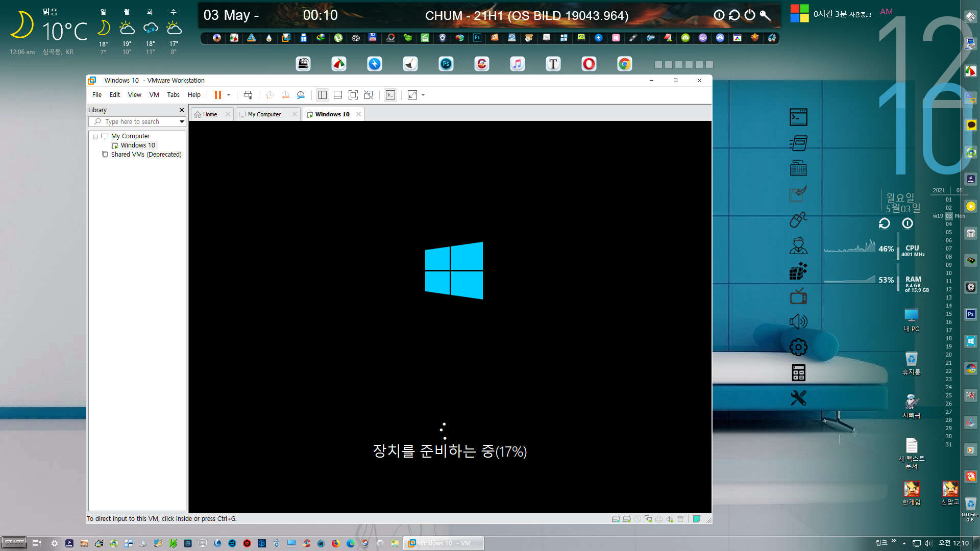The image size is (980, 551).
Task: Click inside the VM display
Action: [450, 316]
